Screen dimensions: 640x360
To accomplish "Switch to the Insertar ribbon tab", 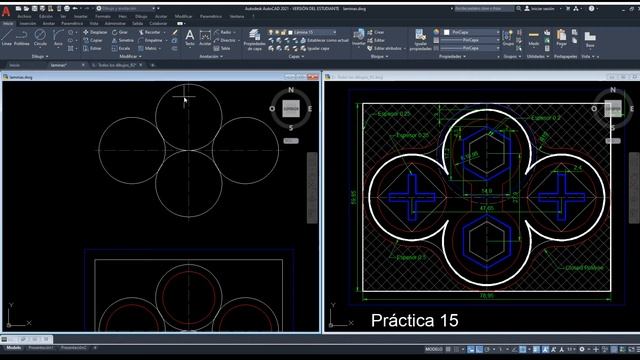I will 28,24.
